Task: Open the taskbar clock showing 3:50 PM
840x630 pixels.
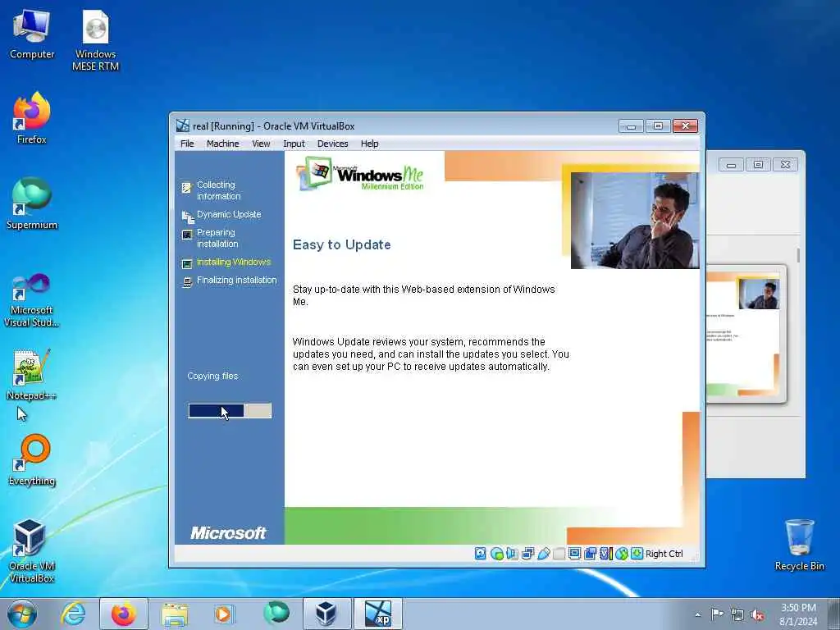Action: (x=798, y=614)
